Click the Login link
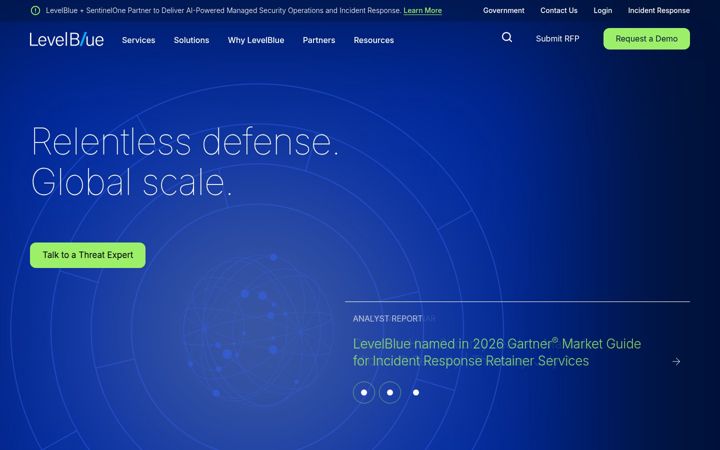This screenshot has width=720, height=450. point(602,11)
